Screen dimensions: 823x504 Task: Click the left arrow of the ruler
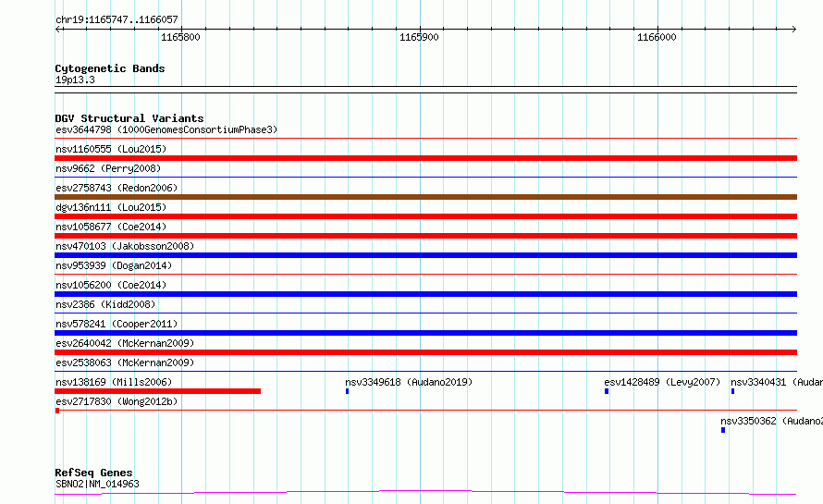coord(58,29)
